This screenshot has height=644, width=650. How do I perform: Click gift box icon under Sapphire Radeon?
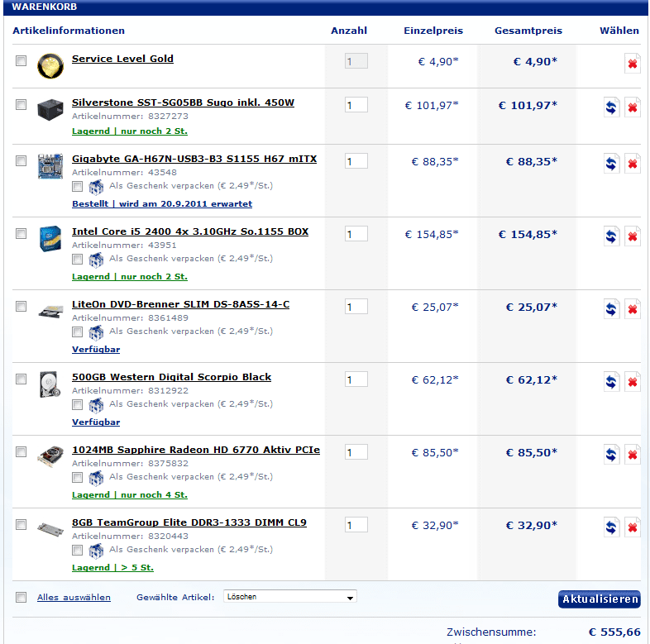(x=96, y=478)
